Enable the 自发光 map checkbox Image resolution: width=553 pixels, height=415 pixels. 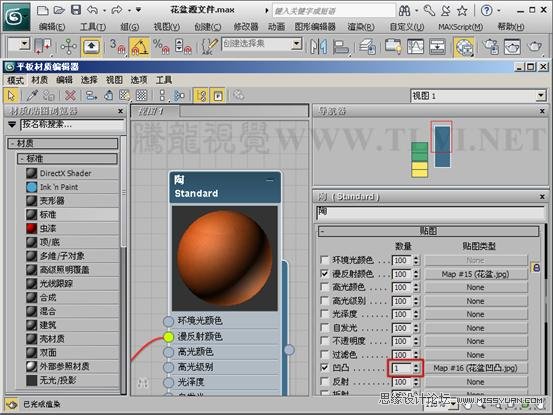(324, 328)
